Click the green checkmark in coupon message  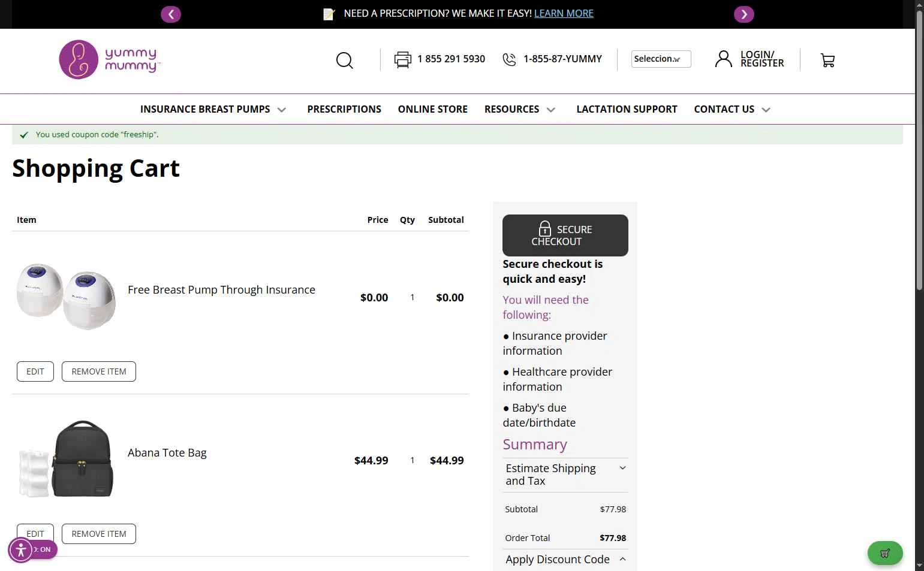coord(24,135)
